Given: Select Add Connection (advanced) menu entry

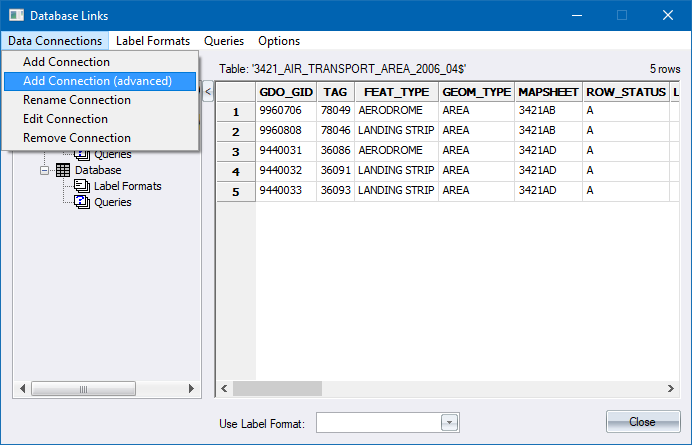Looking at the screenshot, I should click(97, 81).
